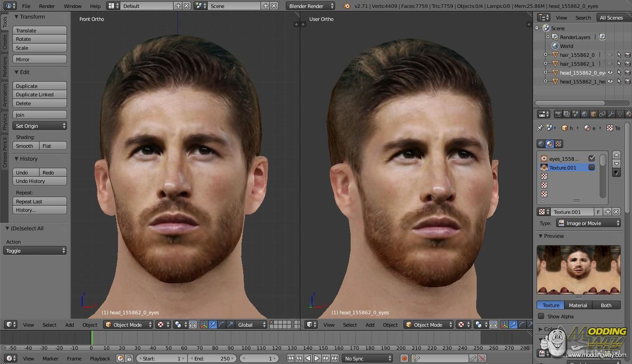Image resolution: width=632 pixels, height=364 pixels.
Task: Open the Set Origin dropdown
Action: [x=39, y=126]
